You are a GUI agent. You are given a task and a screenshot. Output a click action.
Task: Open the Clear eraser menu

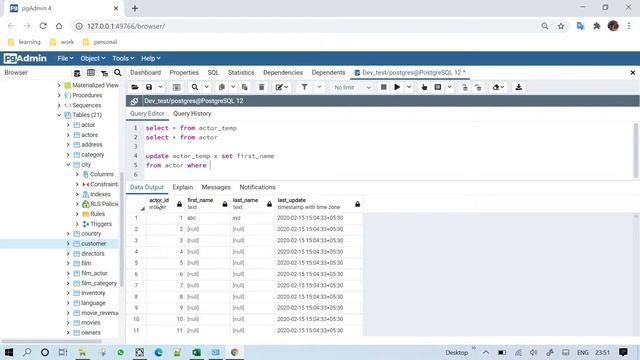click(498, 87)
